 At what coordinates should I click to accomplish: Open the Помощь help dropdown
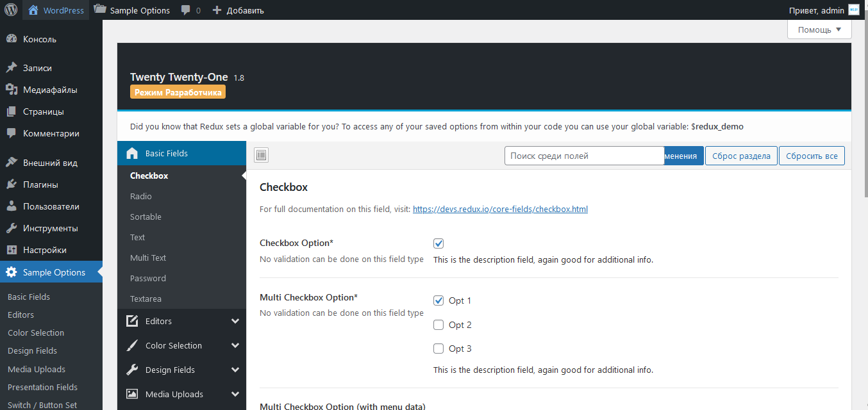819,29
